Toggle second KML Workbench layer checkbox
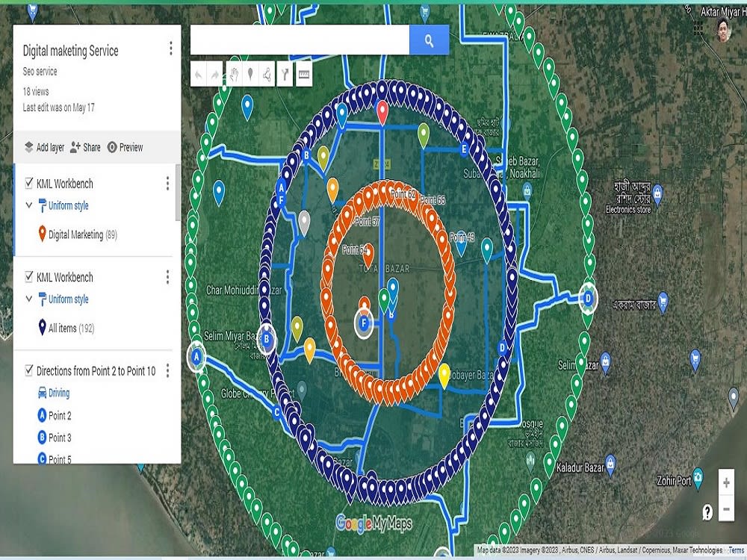 pos(29,277)
